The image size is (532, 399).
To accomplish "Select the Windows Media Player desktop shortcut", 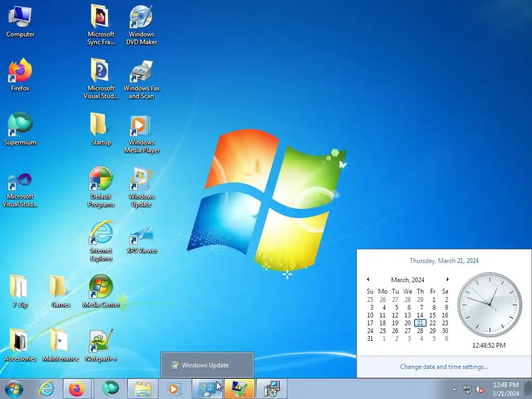I will (141, 135).
